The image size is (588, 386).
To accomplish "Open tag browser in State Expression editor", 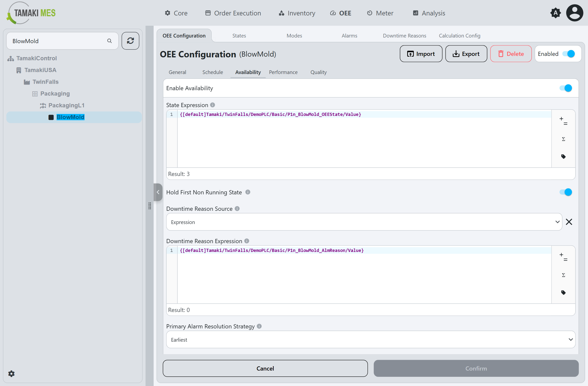I will (563, 156).
